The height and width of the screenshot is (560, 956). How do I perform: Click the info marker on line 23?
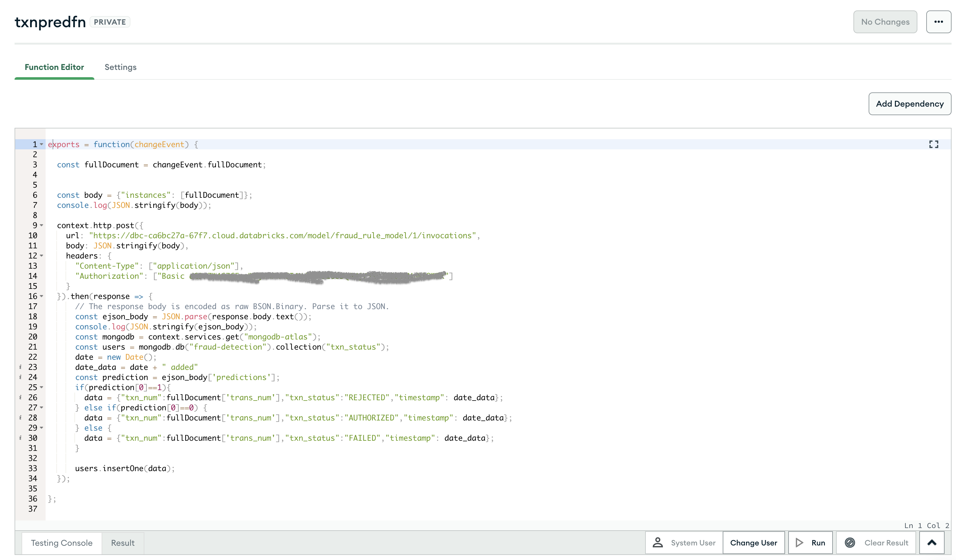point(21,367)
